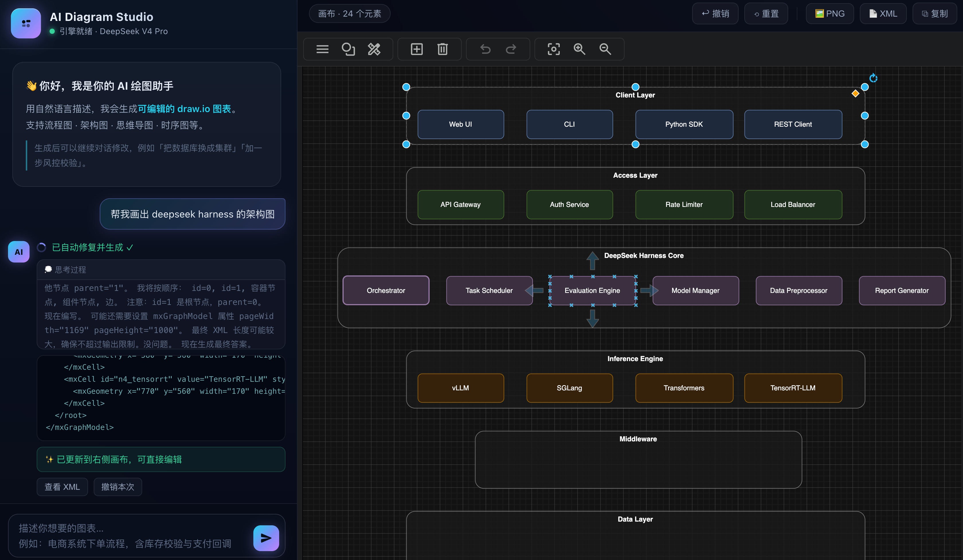Click the AI Diagram Studio logo
963x560 pixels.
pos(26,23)
